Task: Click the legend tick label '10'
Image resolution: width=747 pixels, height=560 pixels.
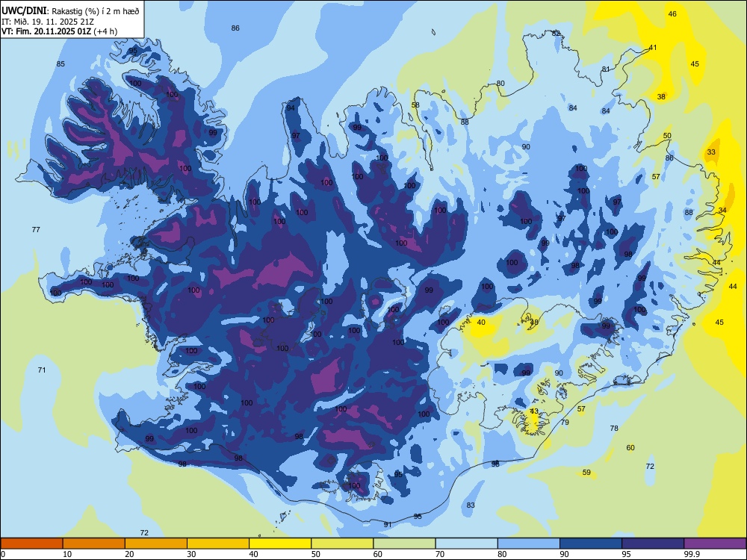Action: (x=67, y=554)
